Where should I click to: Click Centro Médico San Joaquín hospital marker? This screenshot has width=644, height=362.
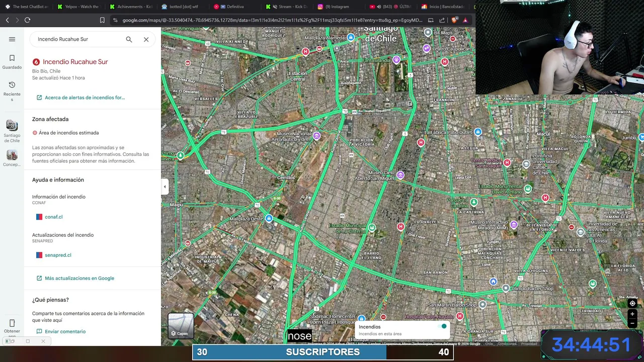(507, 163)
